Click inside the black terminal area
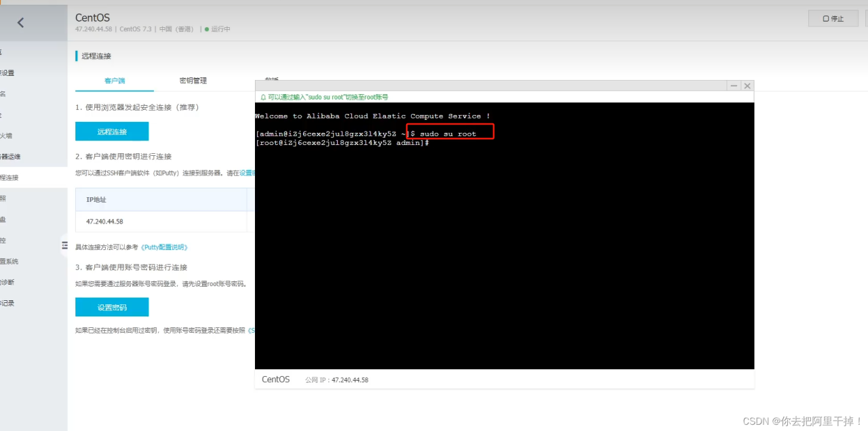 tap(504, 258)
